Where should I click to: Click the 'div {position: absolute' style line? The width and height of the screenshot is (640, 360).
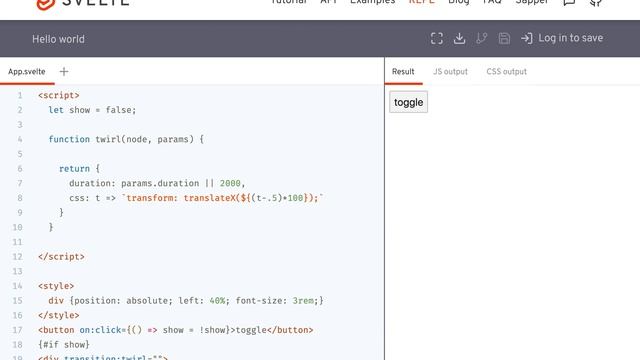pos(186,301)
